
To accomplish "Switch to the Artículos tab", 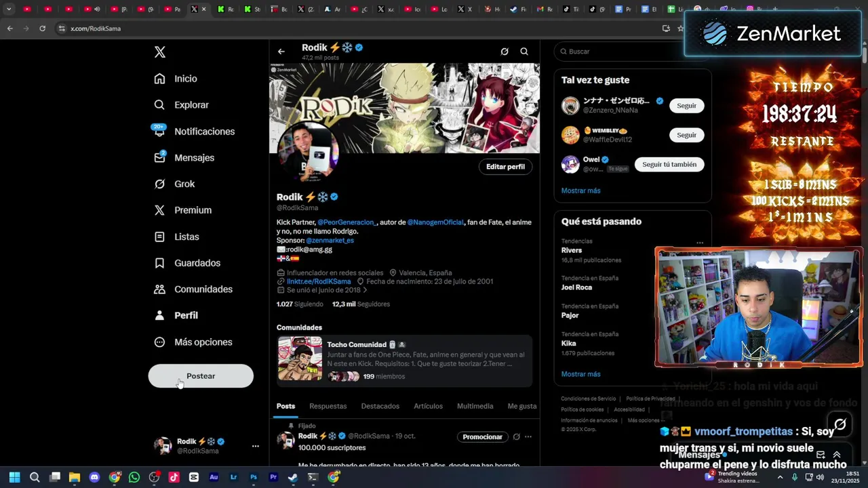I will (x=429, y=406).
